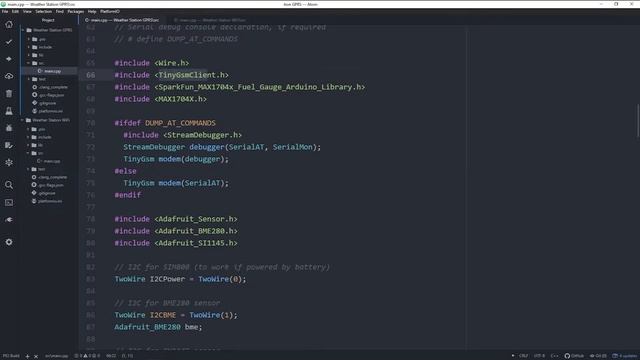Open the Edit menu
640x360 pixels.
16,11
